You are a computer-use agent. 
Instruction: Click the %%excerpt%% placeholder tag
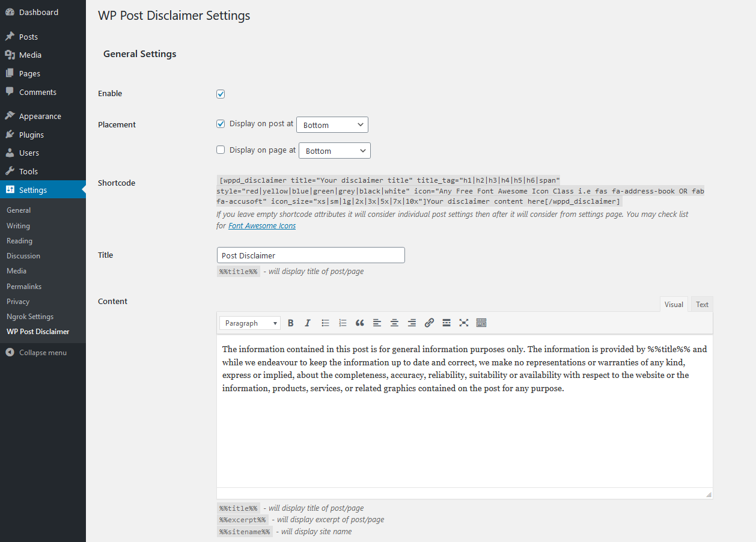point(243,520)
